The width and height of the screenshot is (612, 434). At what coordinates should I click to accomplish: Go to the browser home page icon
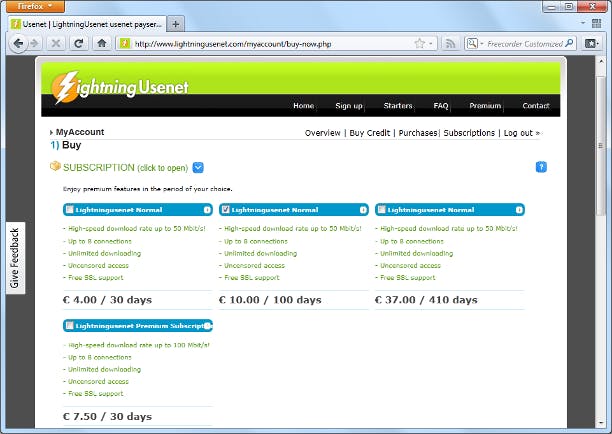pyautogui.click(x=102, y=43)
